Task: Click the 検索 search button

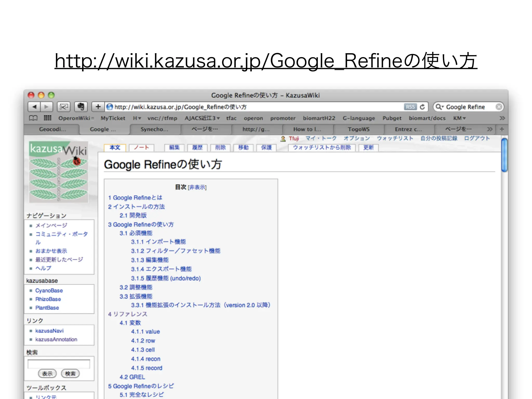Action: point(70,374)
